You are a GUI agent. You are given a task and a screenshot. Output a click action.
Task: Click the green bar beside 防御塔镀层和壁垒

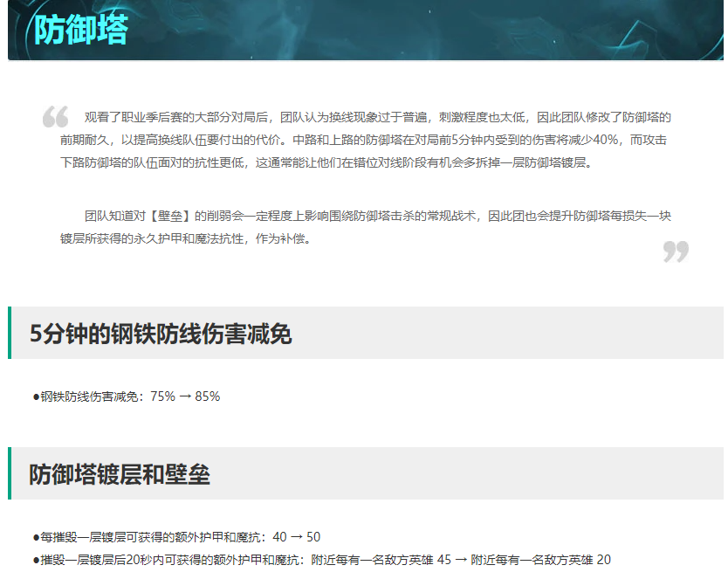(10, 473)
